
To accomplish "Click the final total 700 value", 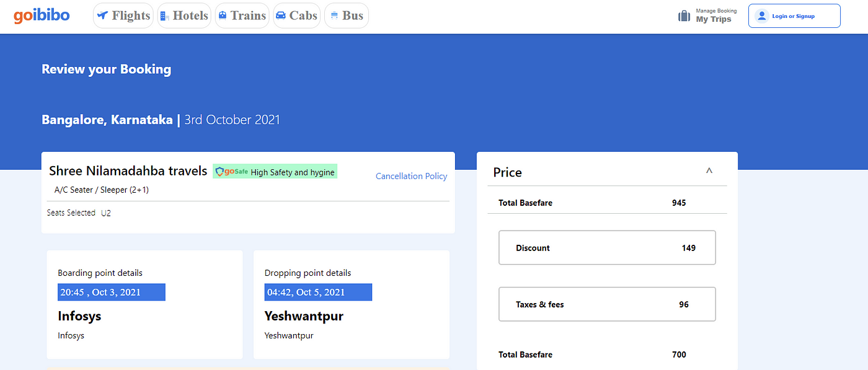I will tap(679, 355).
